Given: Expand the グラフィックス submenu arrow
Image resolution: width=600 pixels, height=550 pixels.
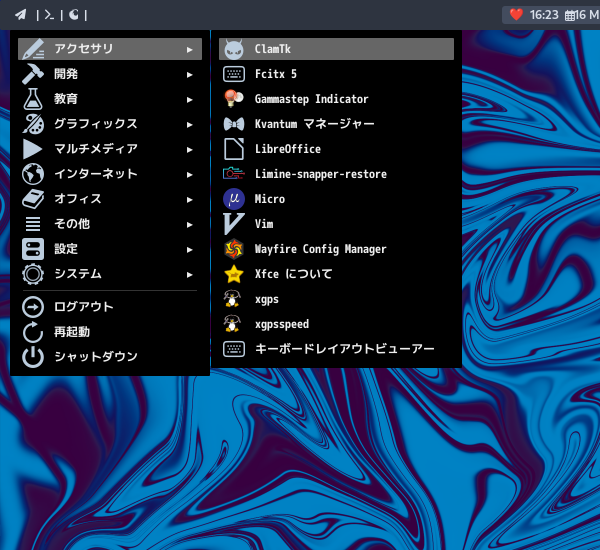Looking at the screenshot, I should (x=189, y=125).
